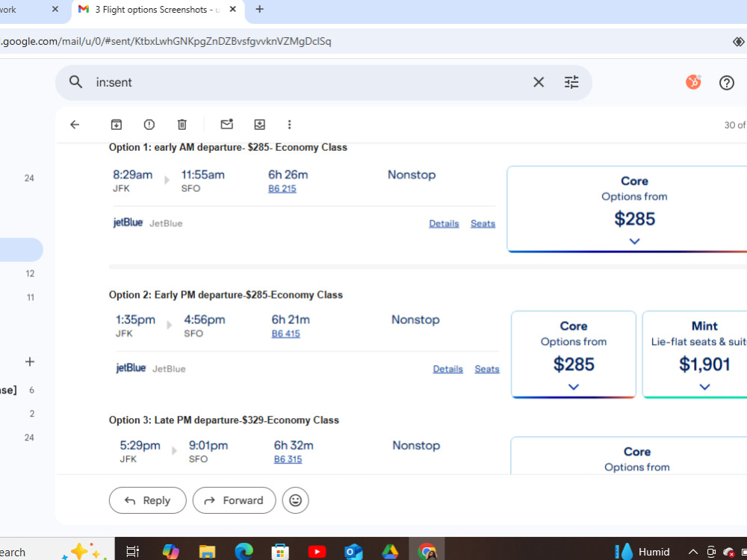The width and height of the screenshot is (747, 560).
Task: Launch Copilot from the taskbar
Action: (170, 552)
